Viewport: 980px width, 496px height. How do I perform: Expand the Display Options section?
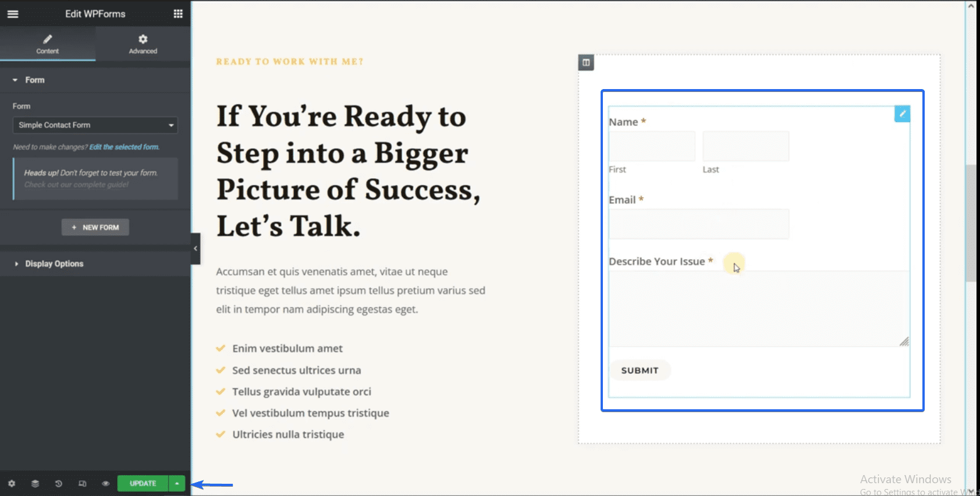(x=95, y=264)
